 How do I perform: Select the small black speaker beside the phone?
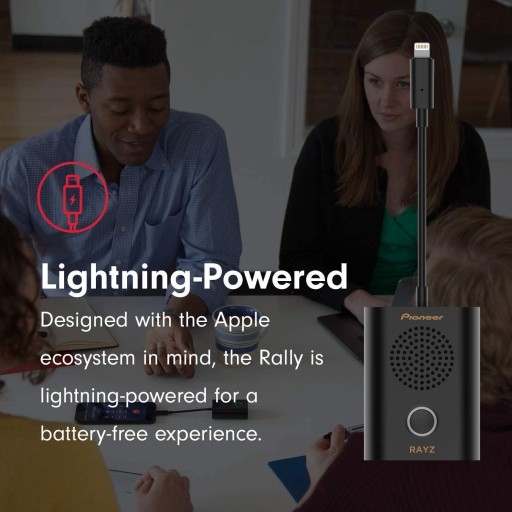click(230, 409)
